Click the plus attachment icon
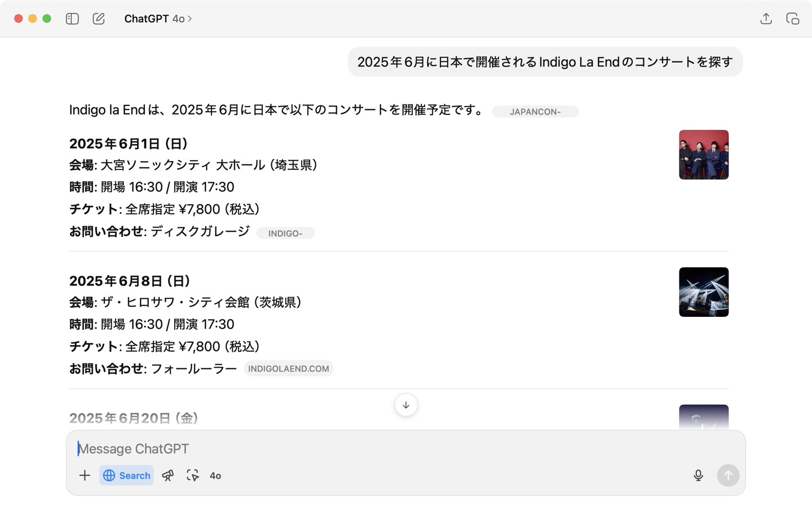This screenshot has height=507, width=812. (85, 475)
